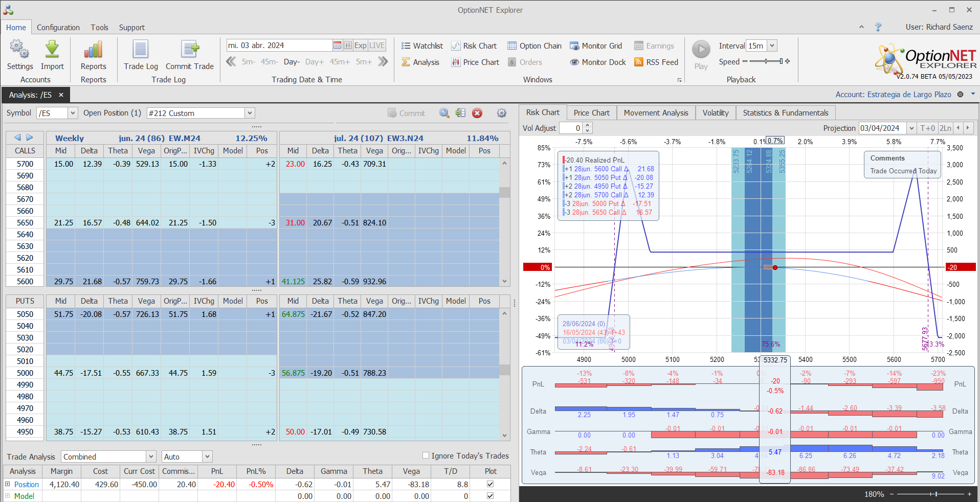Open the Interval 15m dropdown
Viewport: 980px width, 502px height.
click(772, 45)
